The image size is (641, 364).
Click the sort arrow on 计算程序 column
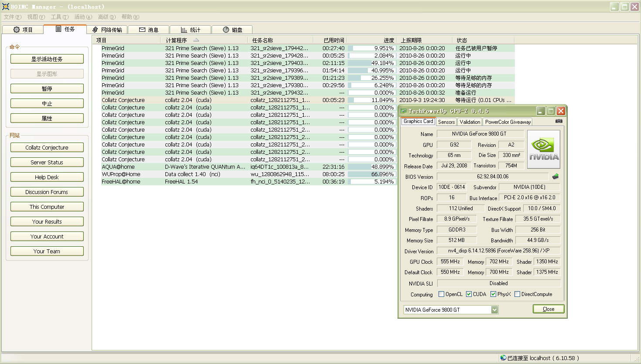[x=196, y=40]
